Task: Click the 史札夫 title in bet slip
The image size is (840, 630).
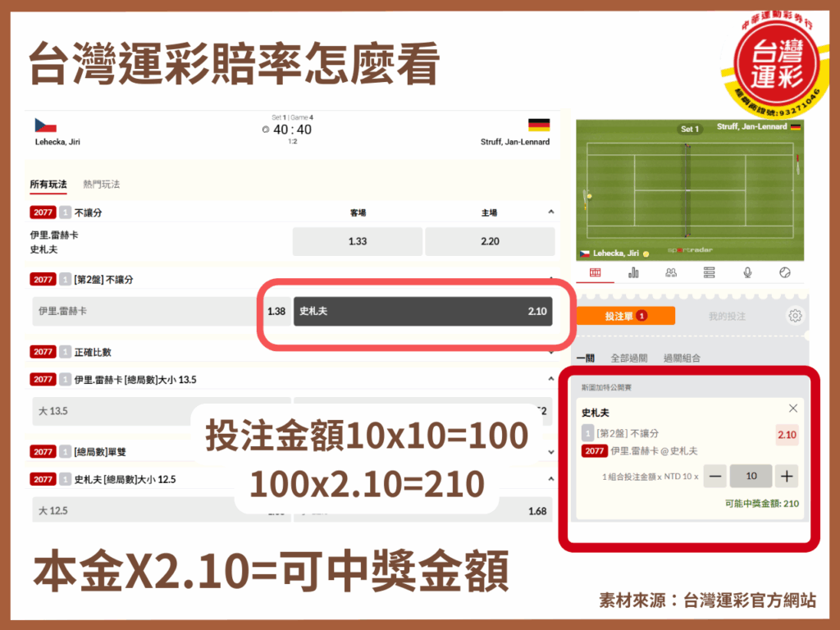Action: [x=596, y=413]
